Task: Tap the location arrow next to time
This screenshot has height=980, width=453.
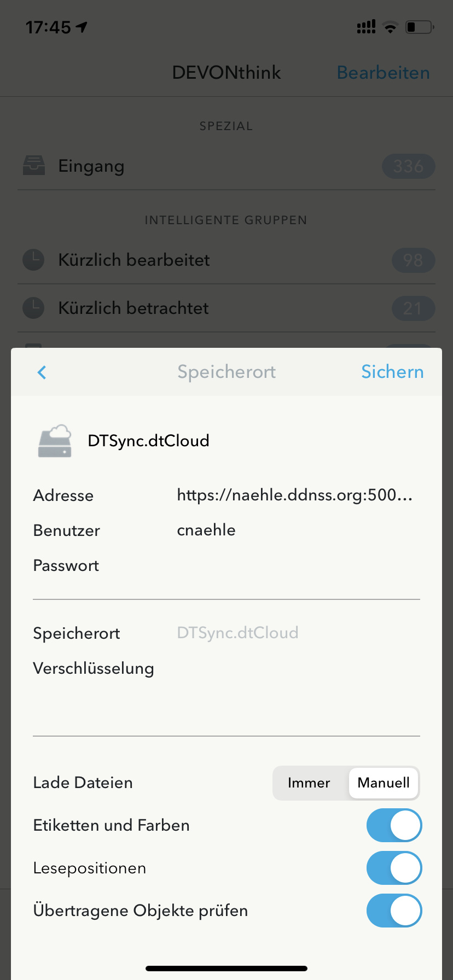Action: (82, 27)
